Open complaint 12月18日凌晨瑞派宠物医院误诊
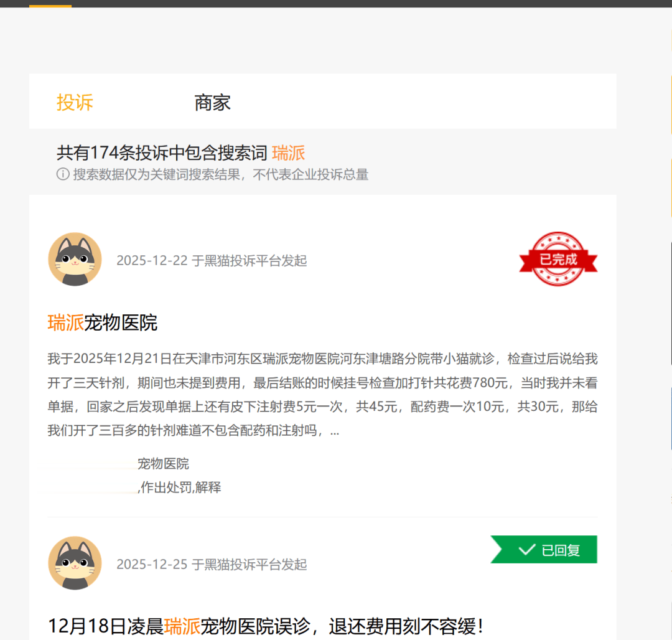 click(266, 626)
